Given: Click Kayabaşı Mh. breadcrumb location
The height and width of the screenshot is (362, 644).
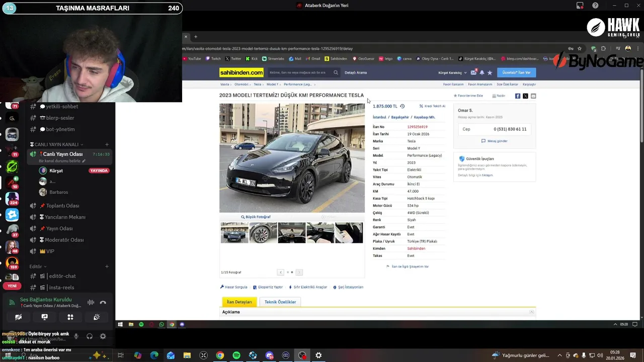Looking at the screenshot, I should pyautogui.click(x=424, y=117).
